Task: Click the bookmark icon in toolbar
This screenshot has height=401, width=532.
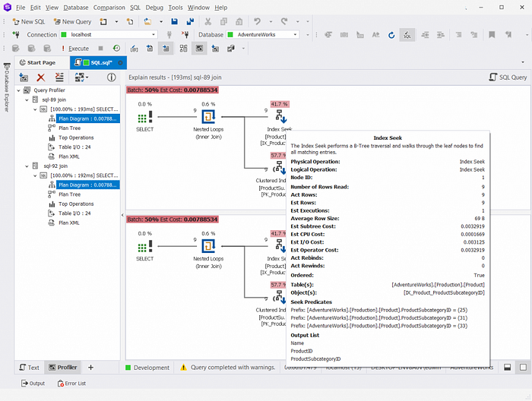Action: click(x=492, y=35)
